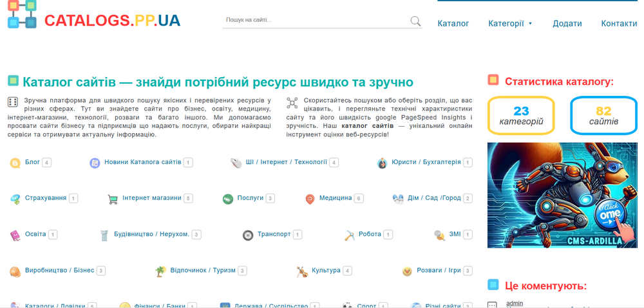Click the Розваги / Ігри icon
The height and width of the screenshot is (308, 644).
pyautogui.click(x=407, y=271)
